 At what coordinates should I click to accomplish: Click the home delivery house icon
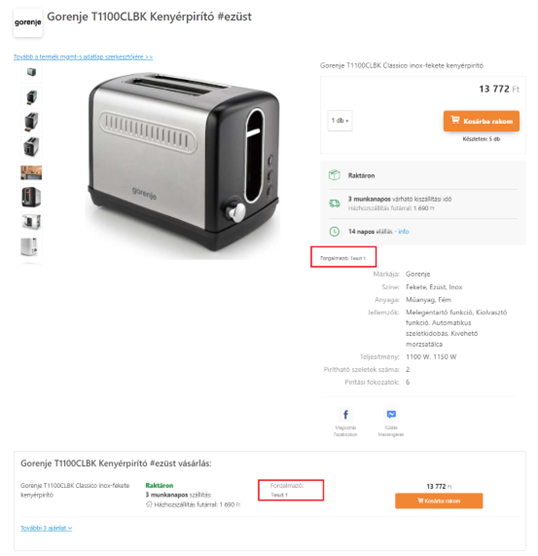[x=149, y=504]
